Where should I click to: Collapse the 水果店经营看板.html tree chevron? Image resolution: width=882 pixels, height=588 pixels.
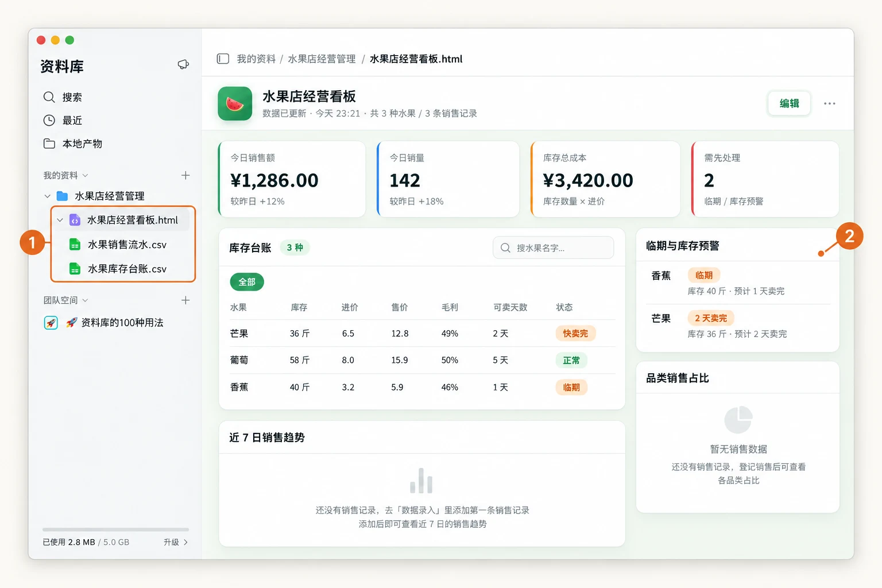click(x=60, y=220)
